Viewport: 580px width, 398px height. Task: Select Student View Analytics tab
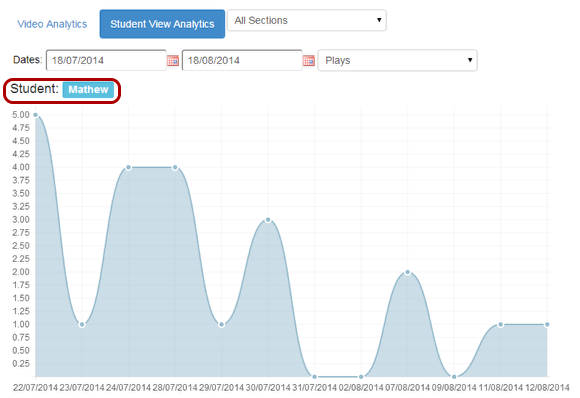pos(162,24)
